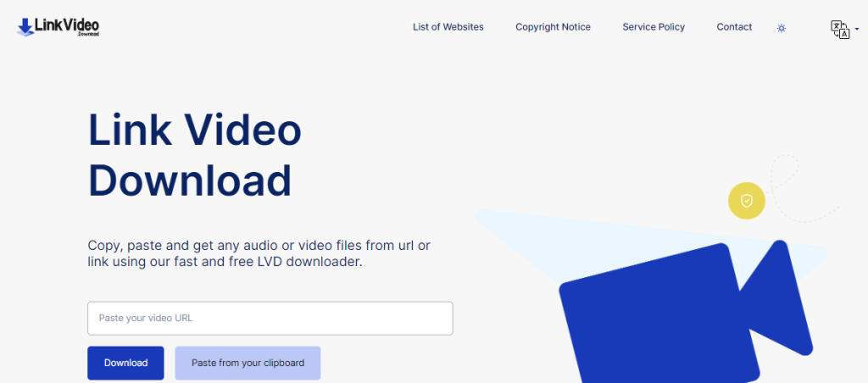The image size is (868, 383).
Task: Go to the Service Policy page
Action: click(654, 26)
